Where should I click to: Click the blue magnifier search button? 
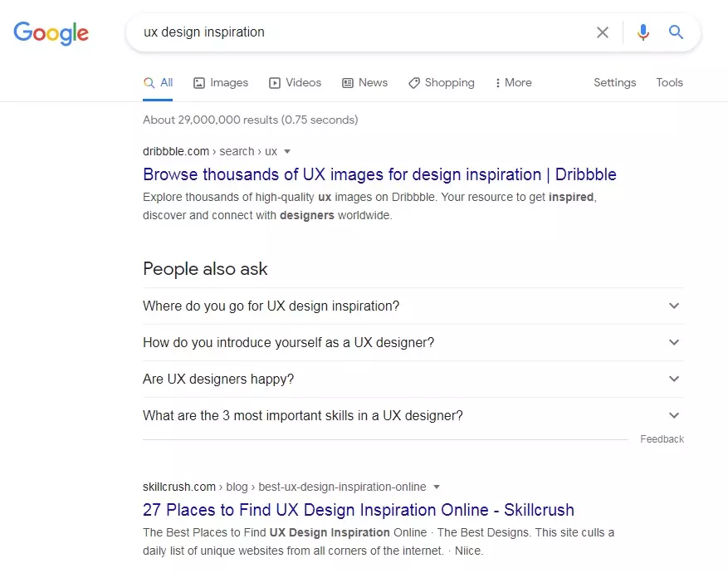point(676,32)
